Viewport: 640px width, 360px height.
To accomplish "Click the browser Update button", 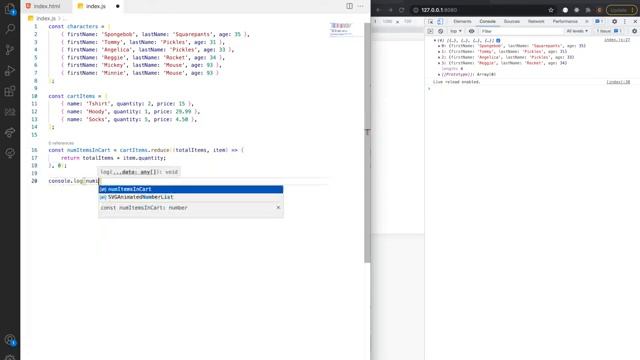I will click(x=620, y=10).
